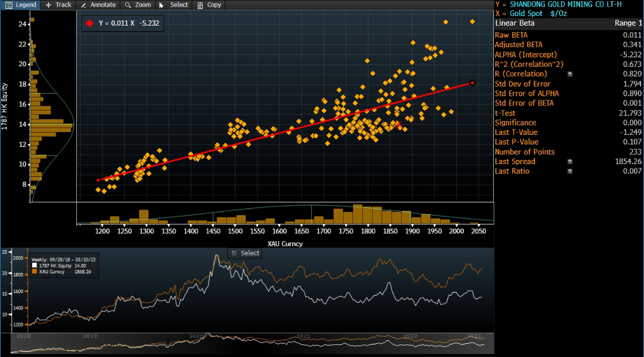
Task: Click the 1500 tick on x-axis
Action: coord(234,232)
